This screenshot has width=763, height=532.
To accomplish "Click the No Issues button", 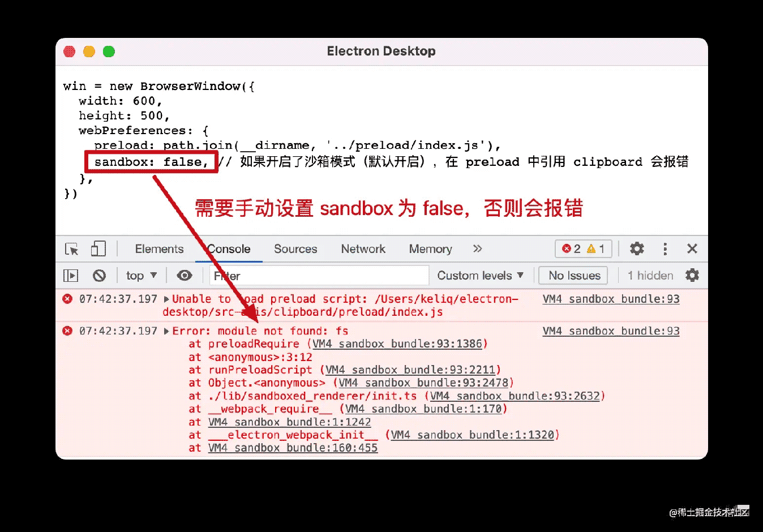I will click(x=573, y=276).
